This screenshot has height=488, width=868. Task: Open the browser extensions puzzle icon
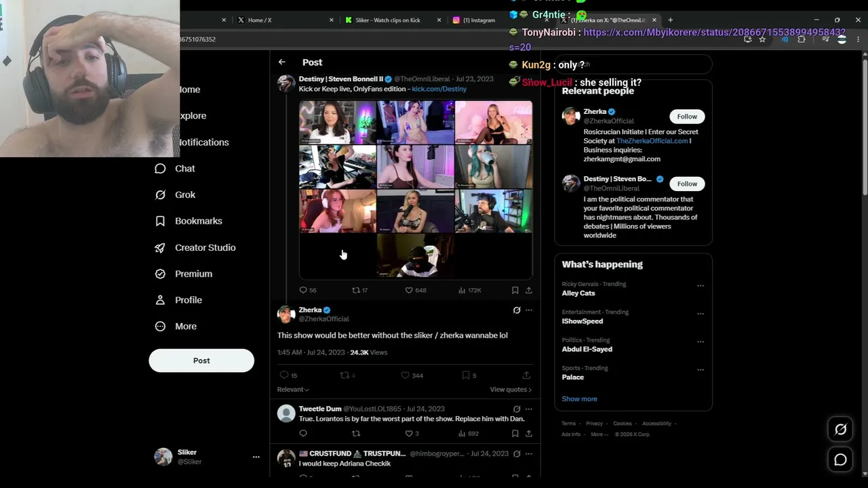pos(802,40)
